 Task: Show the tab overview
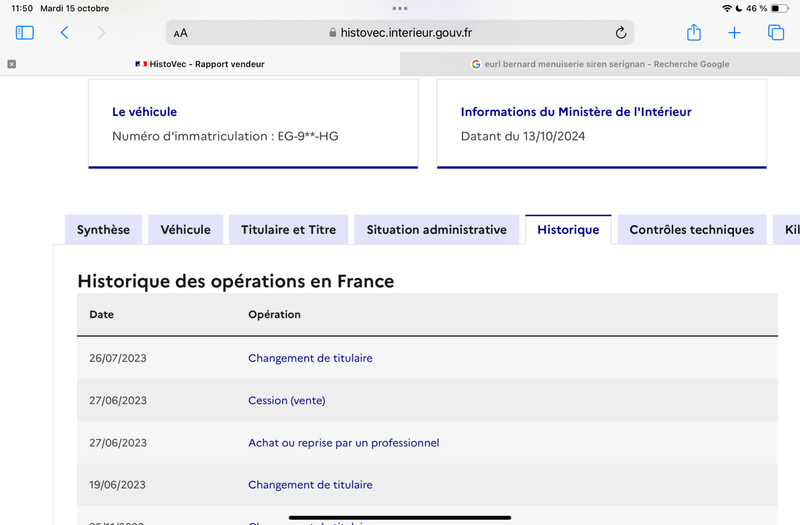[776, 33]
